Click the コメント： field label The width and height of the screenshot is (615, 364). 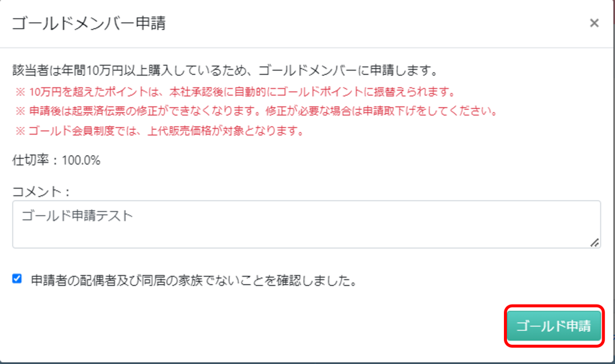(41, 192)
